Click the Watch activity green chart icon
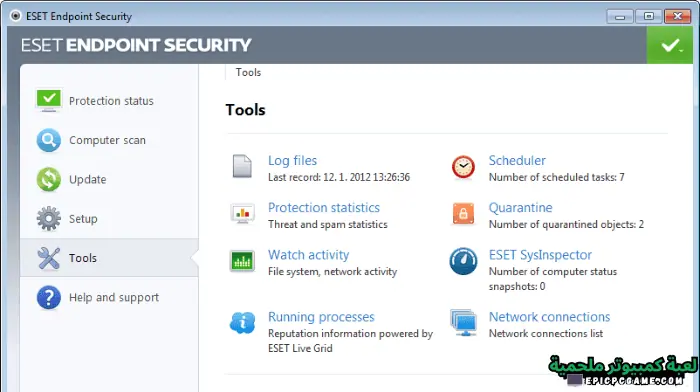The width and height of the screenshot is (700, 392). click(242, 261)
